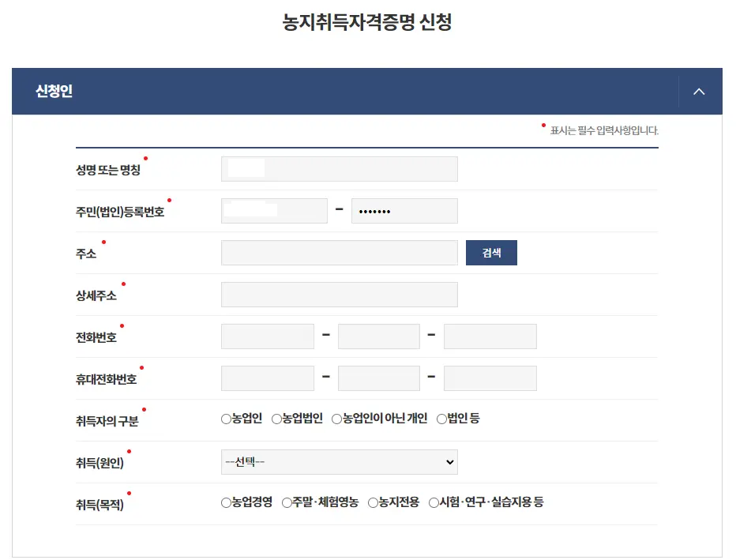The width and height of the screenshot is (736, 560).
Task: Click the middle 휴대전화번호 mobile field
Action: [x=379, y=378]
